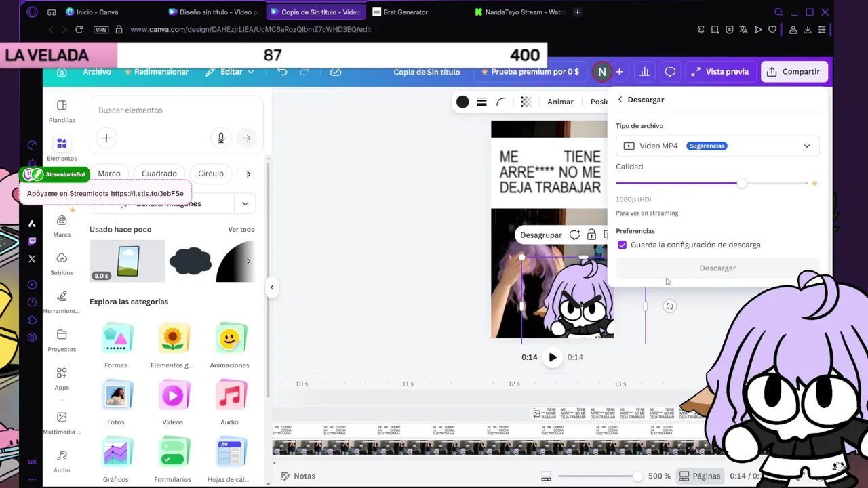Open the Notas panel

(298, 476)
